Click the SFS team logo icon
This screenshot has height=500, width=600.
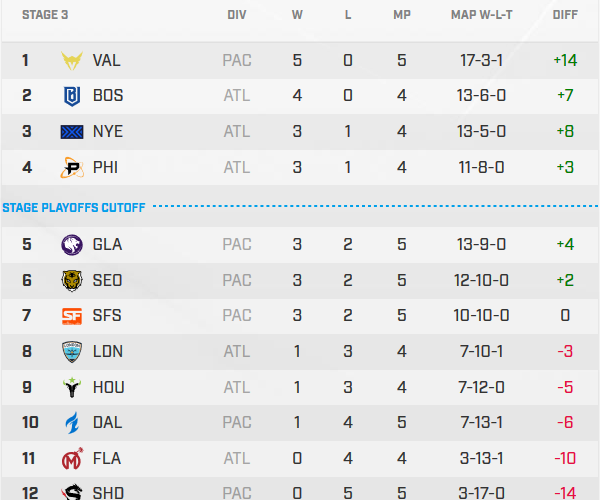(73, 316)
